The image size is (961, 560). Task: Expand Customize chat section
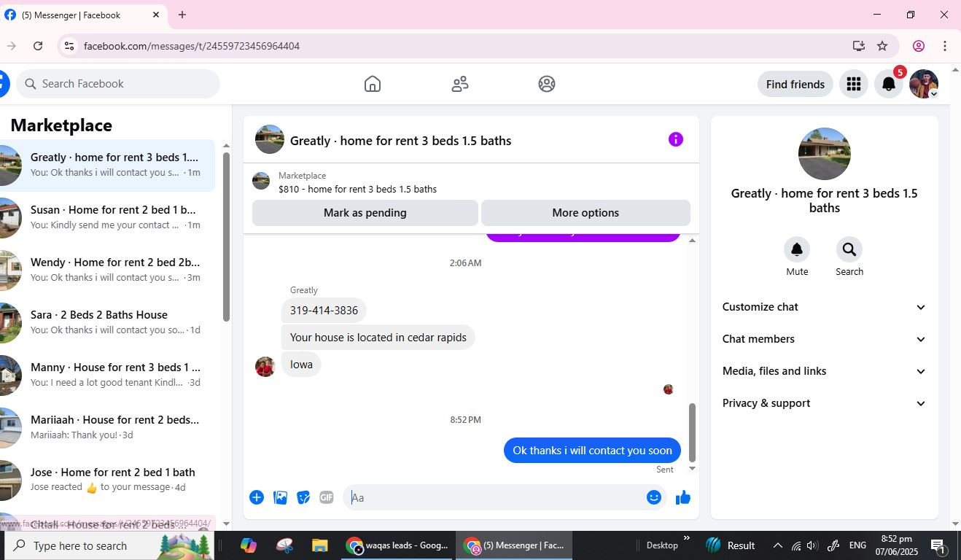point(825,307)
